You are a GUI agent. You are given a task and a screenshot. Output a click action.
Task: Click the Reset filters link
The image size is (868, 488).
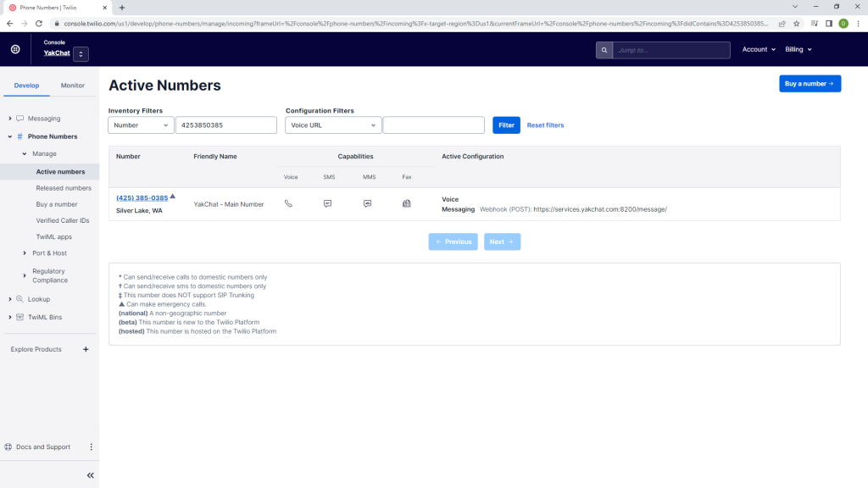point(545,125)
